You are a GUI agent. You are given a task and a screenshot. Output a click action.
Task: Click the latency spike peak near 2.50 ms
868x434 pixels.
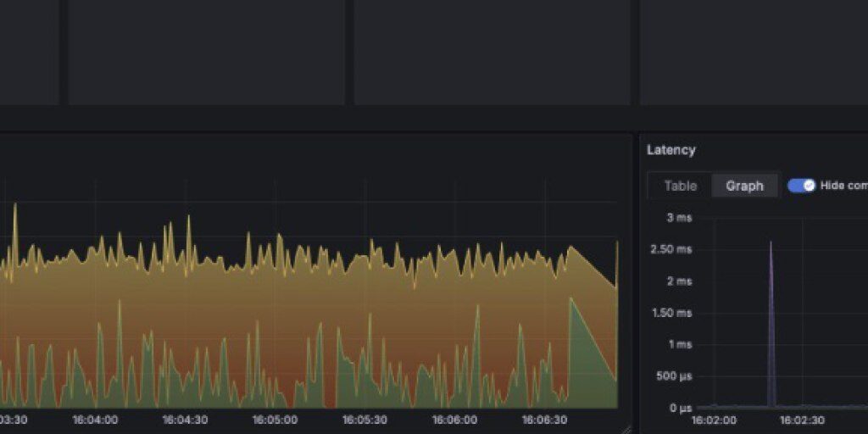pos(771,244)
